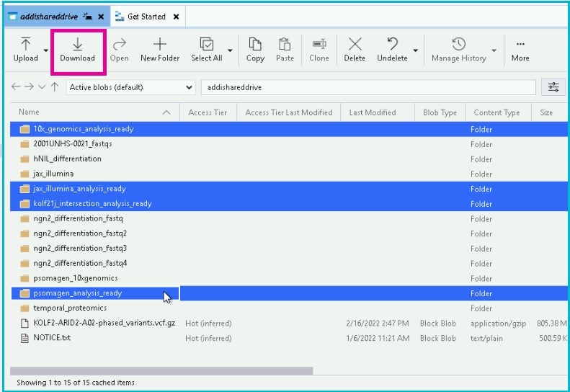The image size is (570, 392).
Task: Sort by Last Modified column
Action: [372, 112]
